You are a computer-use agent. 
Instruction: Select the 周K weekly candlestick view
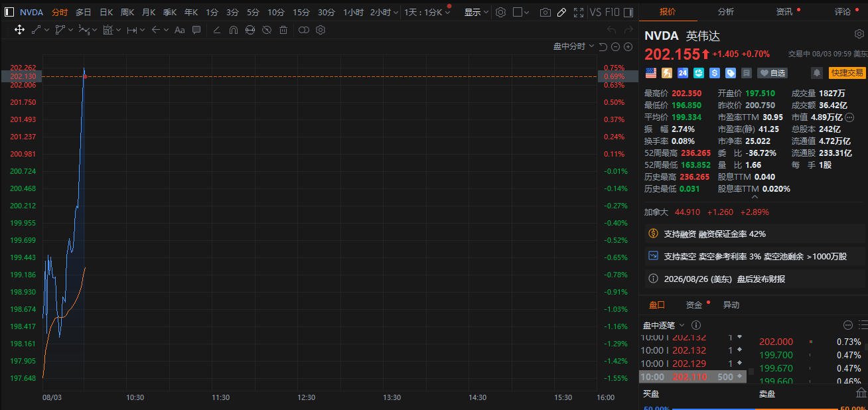tap(127, 12)
